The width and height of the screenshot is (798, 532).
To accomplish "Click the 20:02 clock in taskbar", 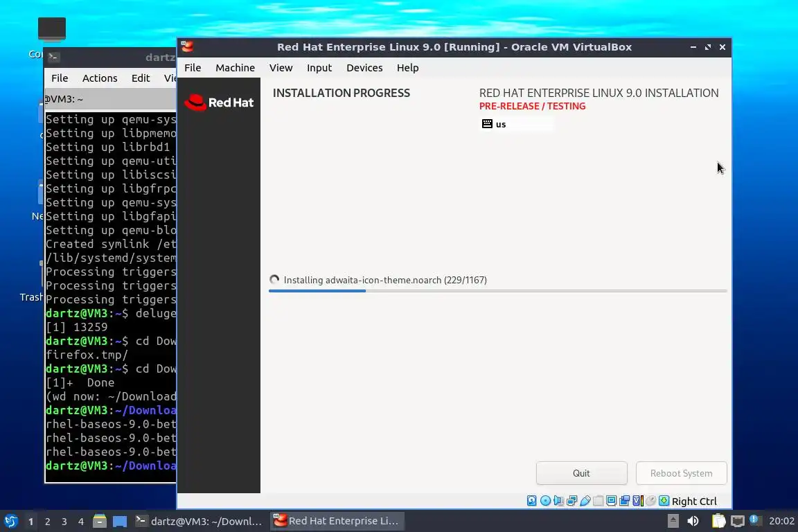I will pos(781,521).
